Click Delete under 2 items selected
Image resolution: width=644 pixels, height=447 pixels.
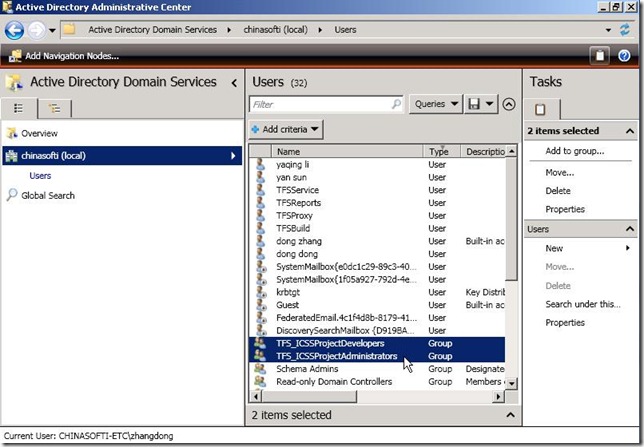click(558, 191)
